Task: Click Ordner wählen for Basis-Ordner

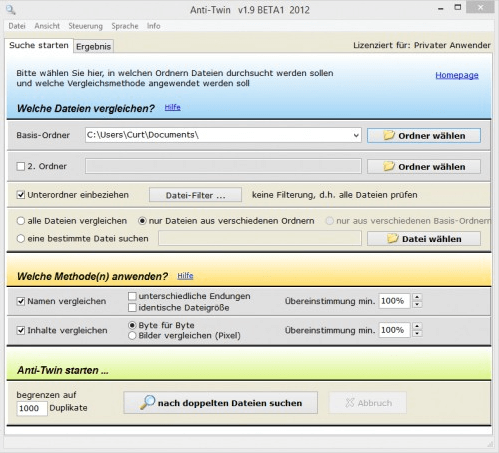Action: (x=424, y=136)
